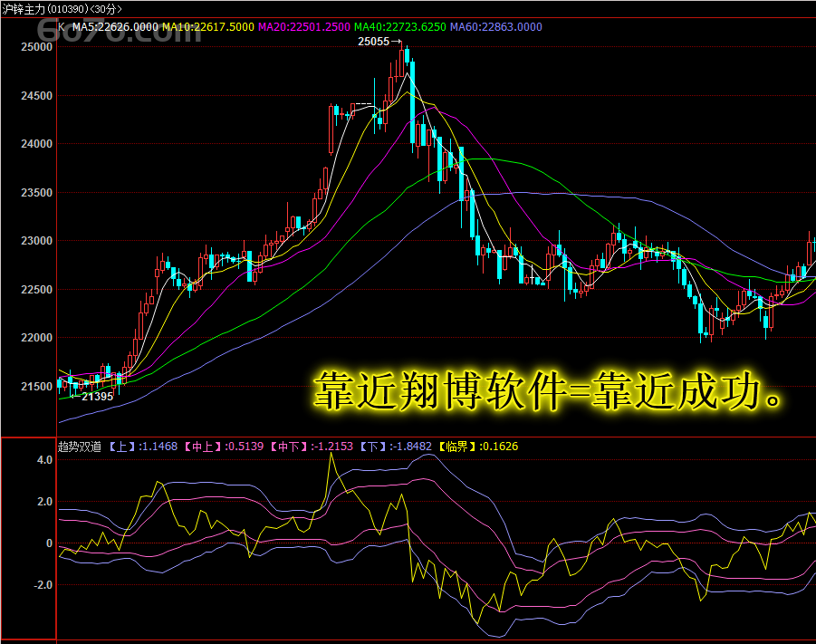
Task: Click the 【上】:1.1468 indicator value
Action: [x=143, y=447]
